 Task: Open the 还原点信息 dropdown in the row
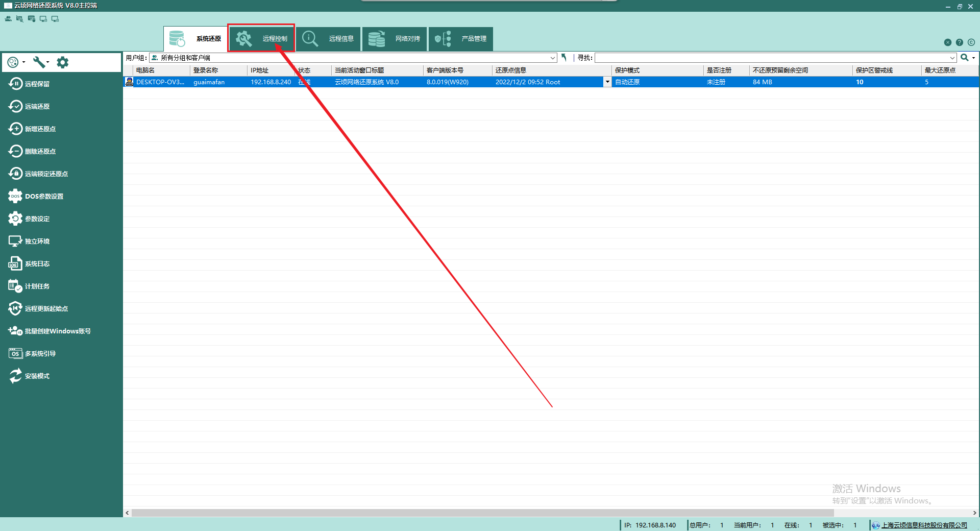pos(607,82)
